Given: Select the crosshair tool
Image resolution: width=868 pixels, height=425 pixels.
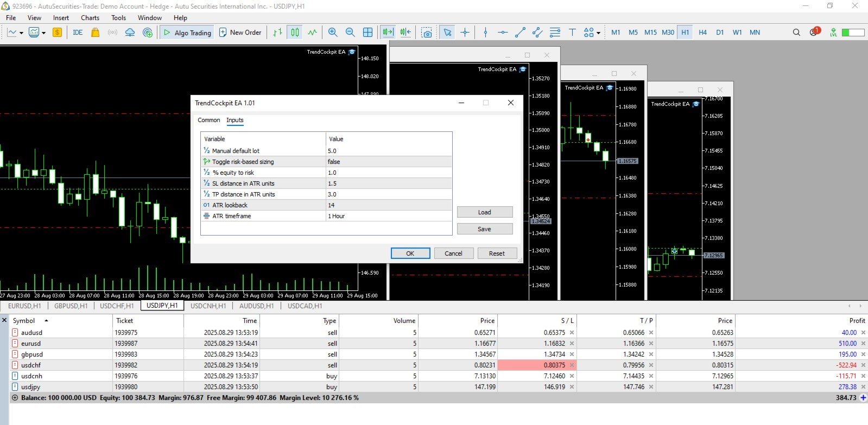Looking at the screenshot, I should pyautogui.click(x=465, y=33).
